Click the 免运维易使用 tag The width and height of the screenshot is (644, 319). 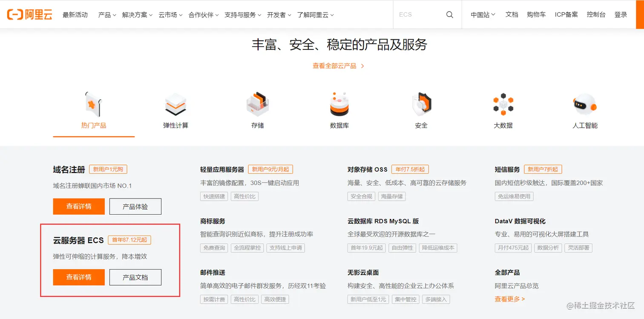514,196
